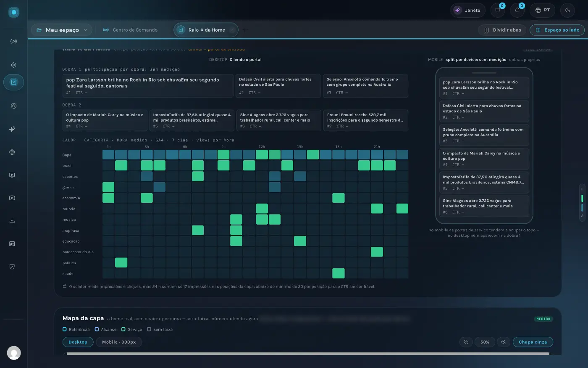
Task: Click the saude row 18h heatmap cell
Action: point(339,273)
